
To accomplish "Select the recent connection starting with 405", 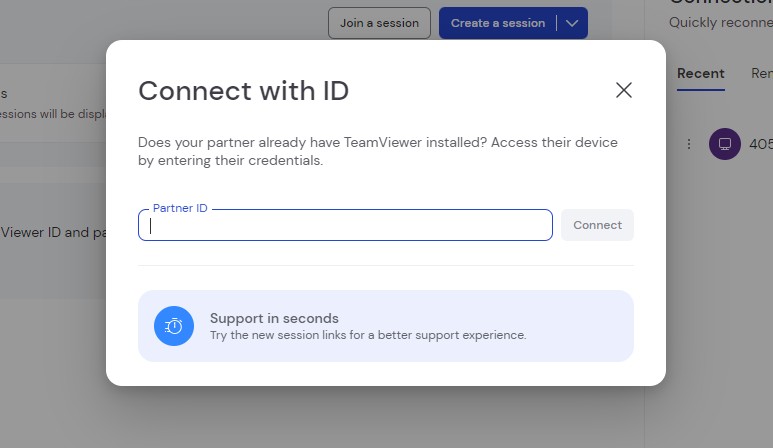I will coord(760,144).
